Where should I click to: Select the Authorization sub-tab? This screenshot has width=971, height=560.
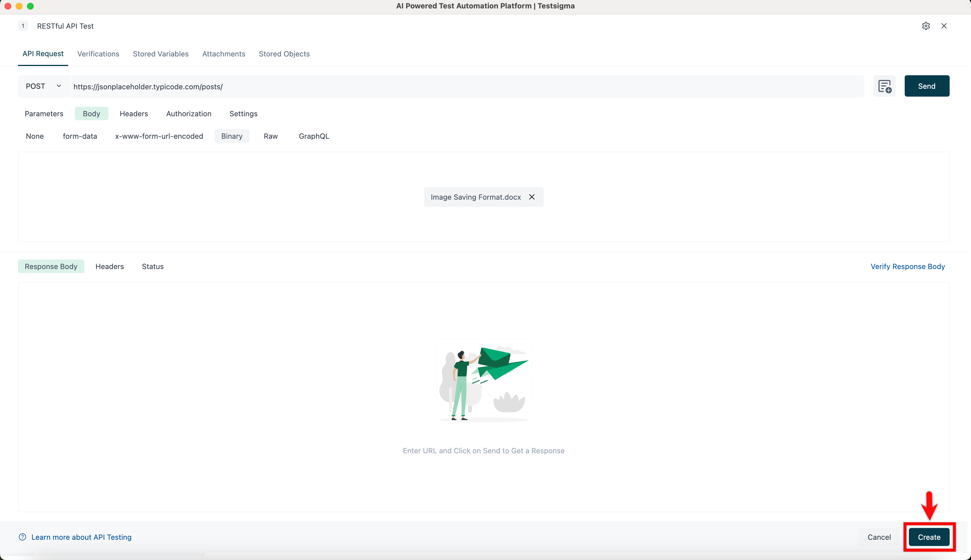pyautogui.click(x=189, y=114)
